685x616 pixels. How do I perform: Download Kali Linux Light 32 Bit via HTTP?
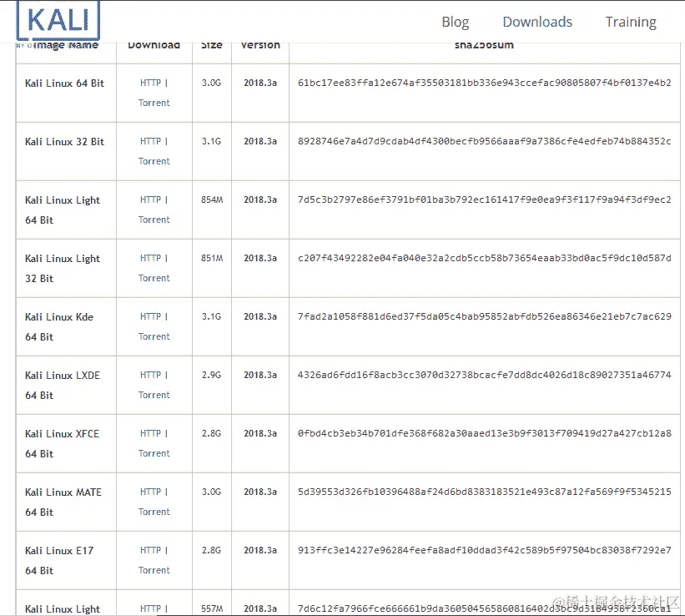(x=150, y=258)
